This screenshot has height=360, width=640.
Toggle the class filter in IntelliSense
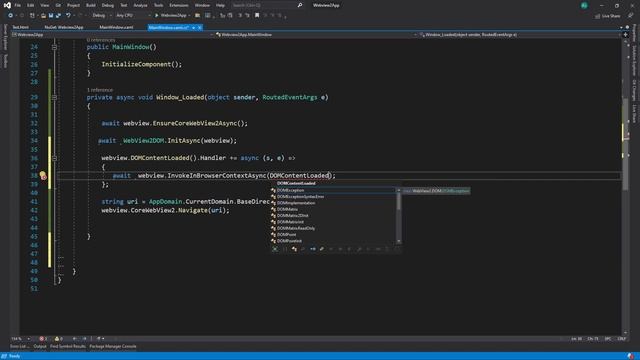tap(294, 249)
